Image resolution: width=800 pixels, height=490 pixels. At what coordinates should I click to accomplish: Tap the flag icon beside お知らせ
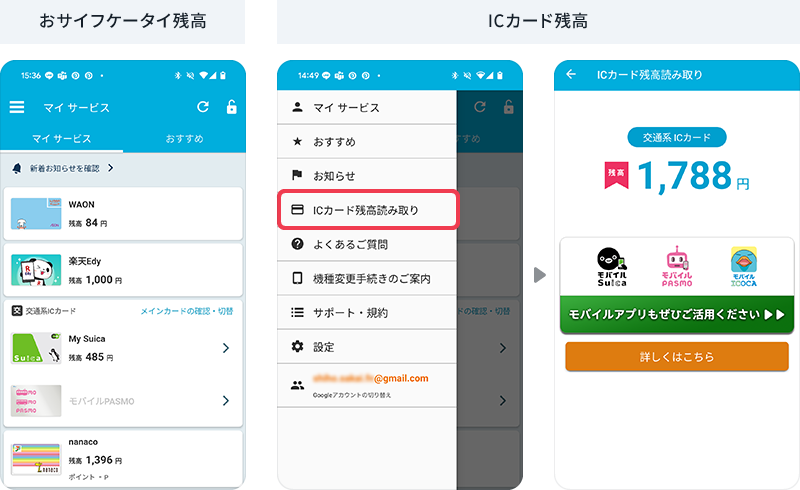tap(297, 176)
